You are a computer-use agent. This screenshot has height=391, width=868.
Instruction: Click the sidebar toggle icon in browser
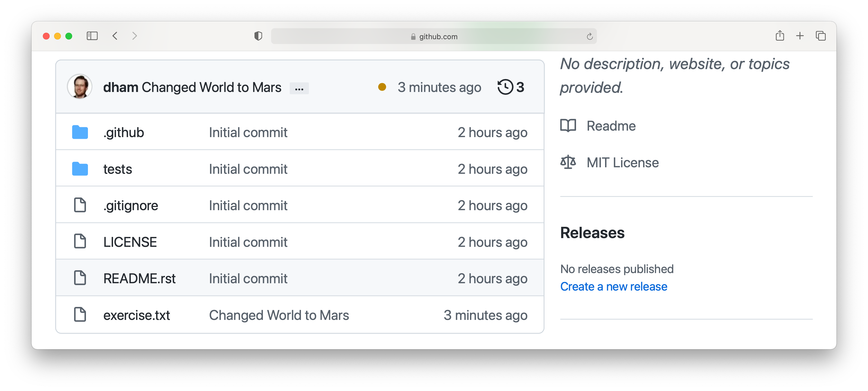pyautogui.click(x=92, y=36)
